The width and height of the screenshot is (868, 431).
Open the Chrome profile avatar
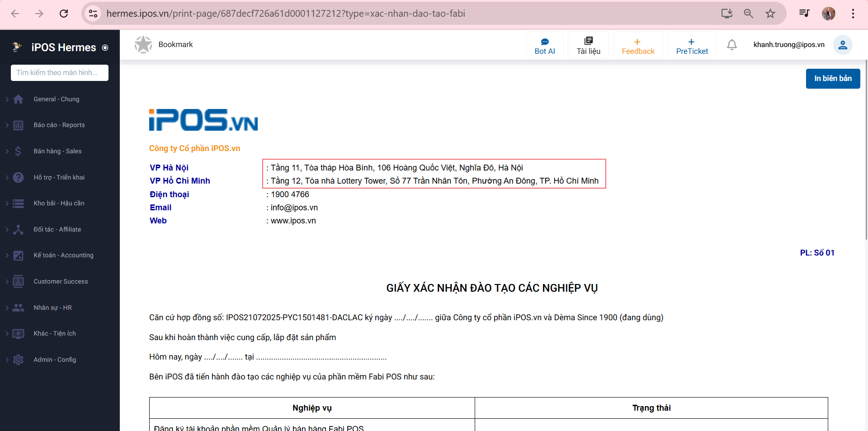click(829, 14)
